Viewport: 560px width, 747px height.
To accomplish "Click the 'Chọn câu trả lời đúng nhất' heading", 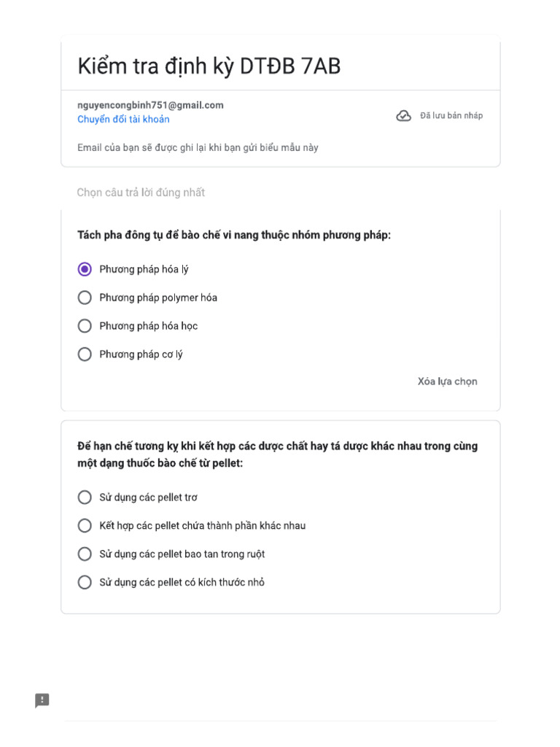I will tap(141, 193).
